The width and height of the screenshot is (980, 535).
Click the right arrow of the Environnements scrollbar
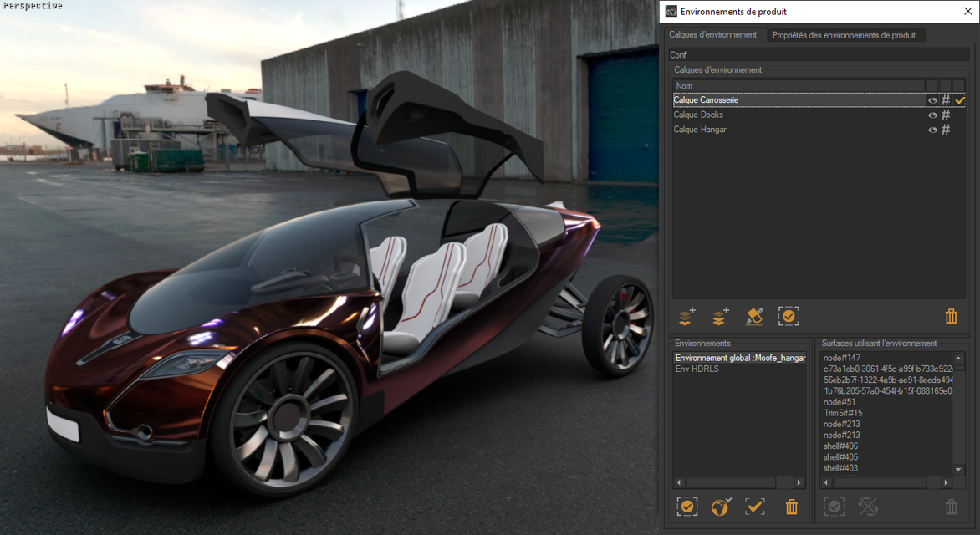pyautogui.click(x=799, y=482)
